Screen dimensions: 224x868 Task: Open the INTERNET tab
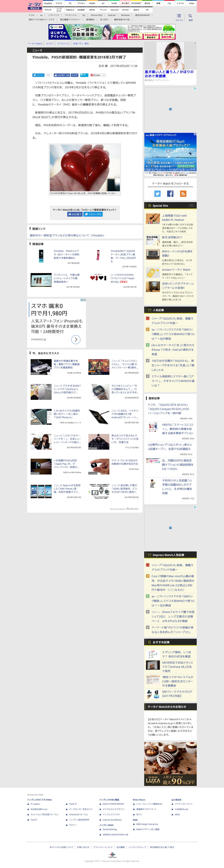136,3
